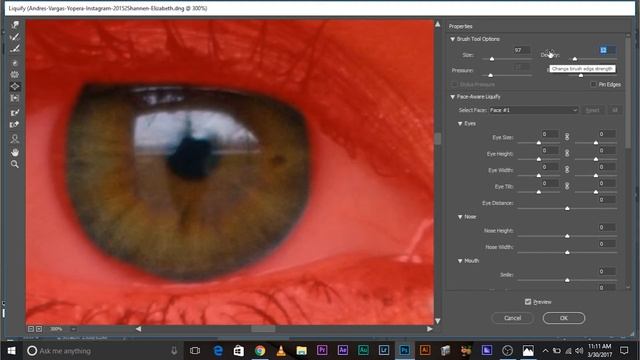Open Adobe Illustrator from taskbar

pyautogui.click(x=425, y=351)
